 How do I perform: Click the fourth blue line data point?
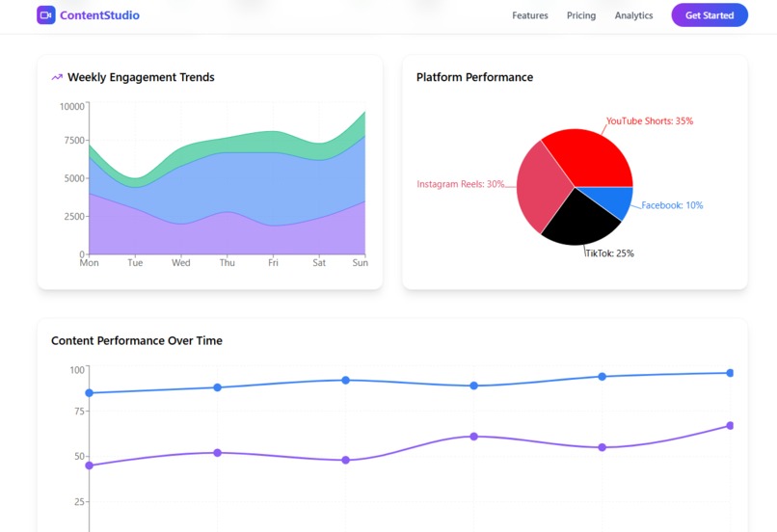[473, 386]
